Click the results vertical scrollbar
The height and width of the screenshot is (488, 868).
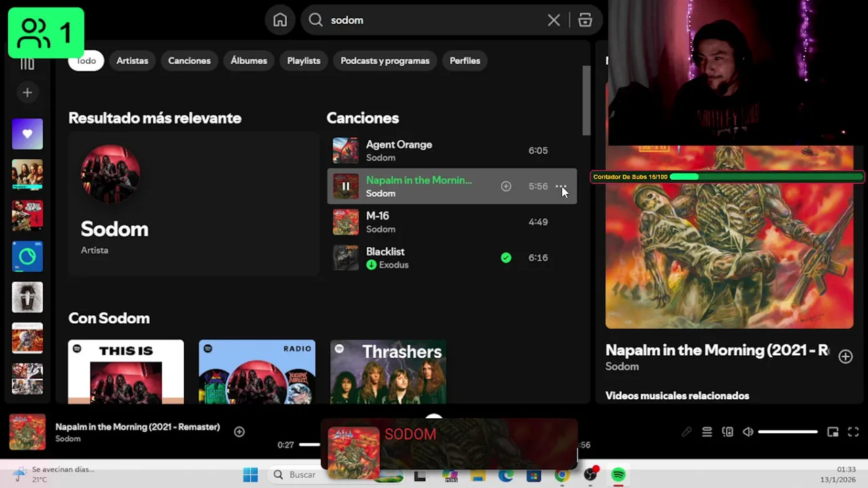[587, 100]
